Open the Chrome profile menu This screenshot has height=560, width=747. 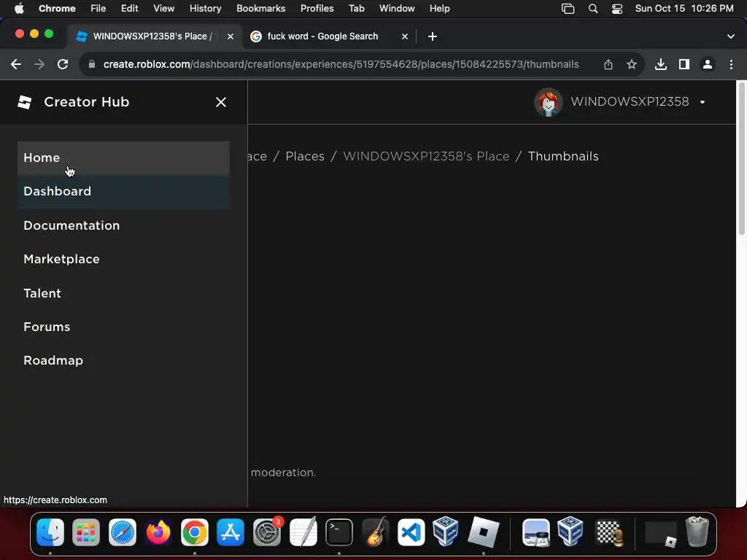click(x=708, y=64)
